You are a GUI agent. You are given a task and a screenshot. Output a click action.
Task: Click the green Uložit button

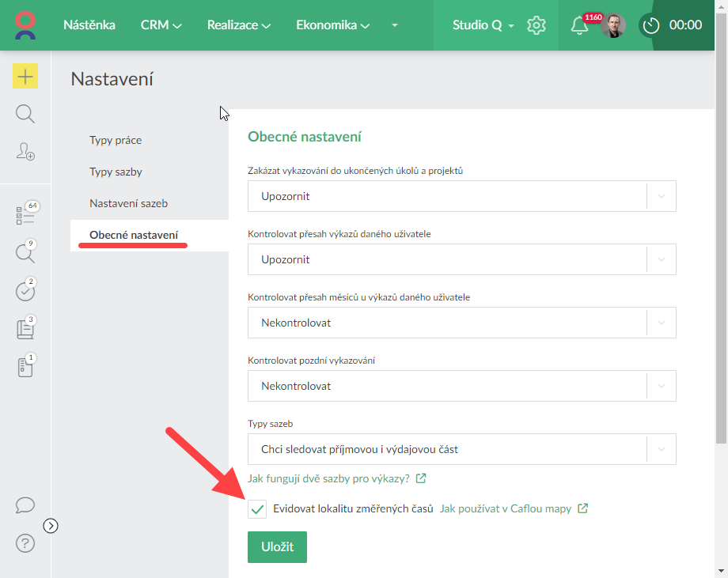277,547
